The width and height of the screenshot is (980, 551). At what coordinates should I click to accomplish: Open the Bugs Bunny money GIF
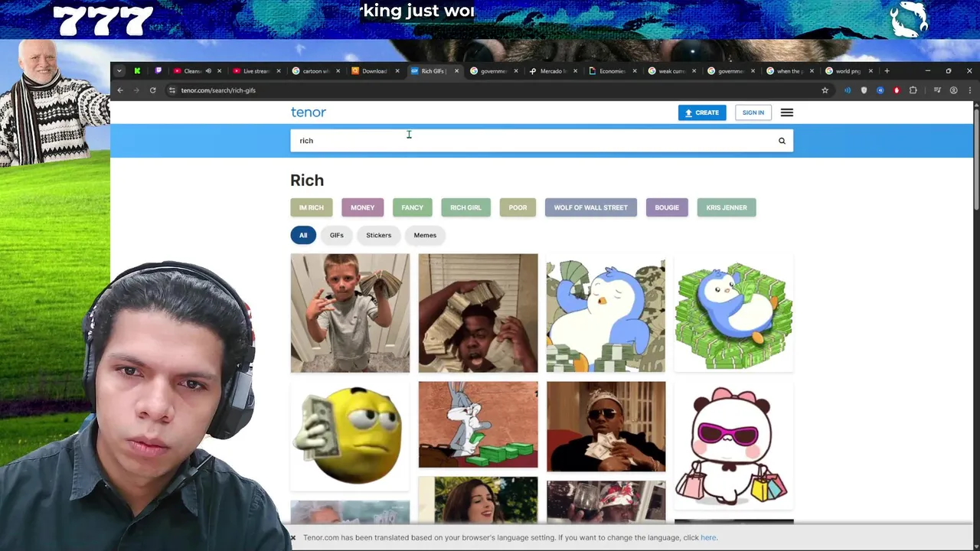478,425
